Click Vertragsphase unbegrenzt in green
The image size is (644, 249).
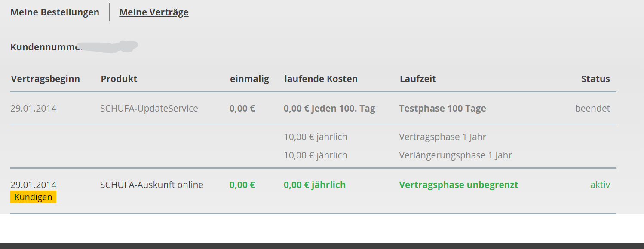click(x=459, y=185)
